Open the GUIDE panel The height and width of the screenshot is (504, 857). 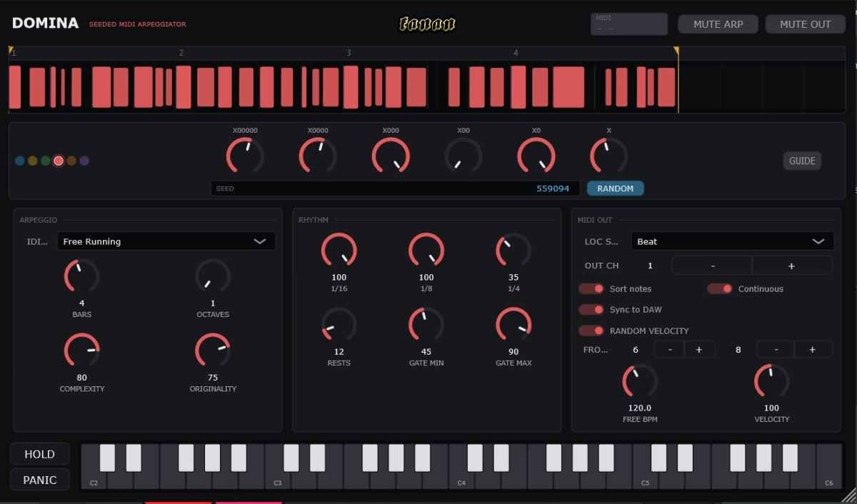click(x=802, y=161)
